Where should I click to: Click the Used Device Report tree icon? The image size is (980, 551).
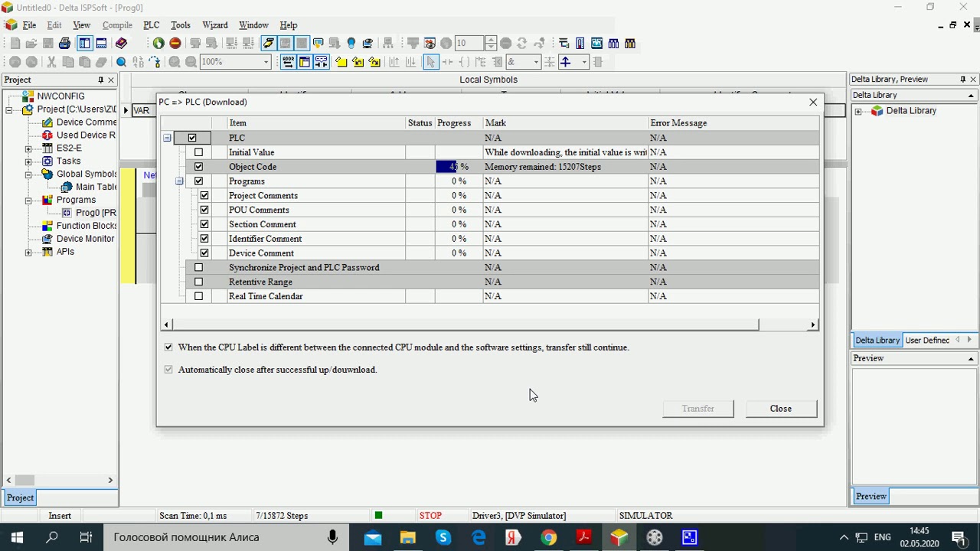pos(47,135)
